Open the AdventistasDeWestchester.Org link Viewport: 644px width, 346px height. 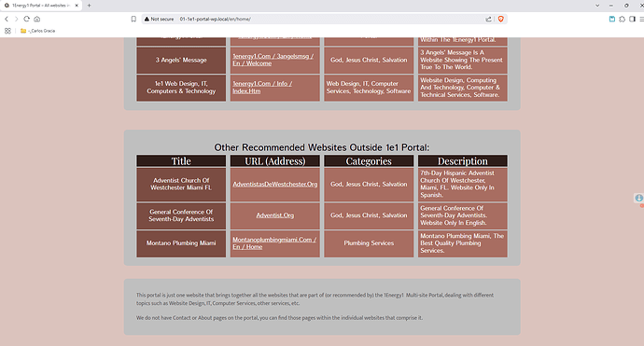point(274,185)
